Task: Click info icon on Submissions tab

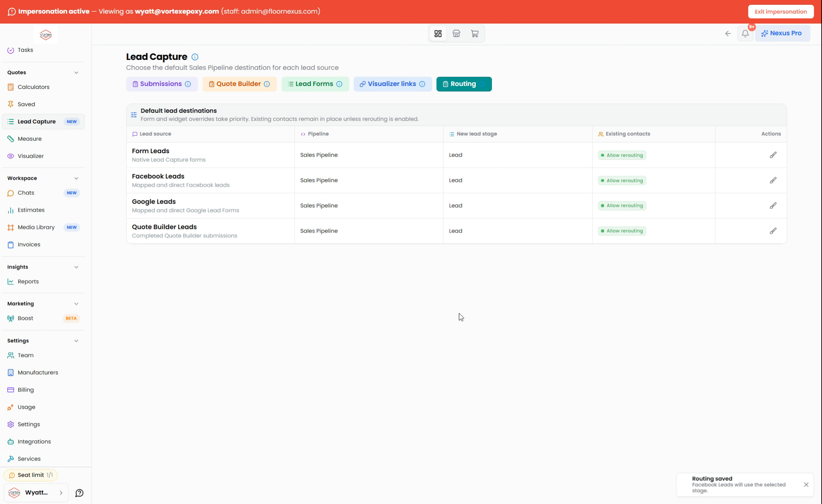Action: pos(188,84)
